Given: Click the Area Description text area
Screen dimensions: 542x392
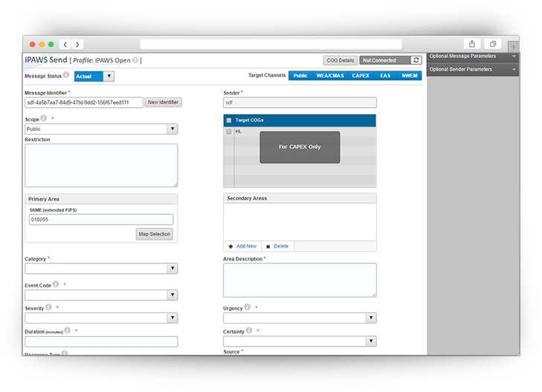Looking at the screenshot, I should coord(300,280).
